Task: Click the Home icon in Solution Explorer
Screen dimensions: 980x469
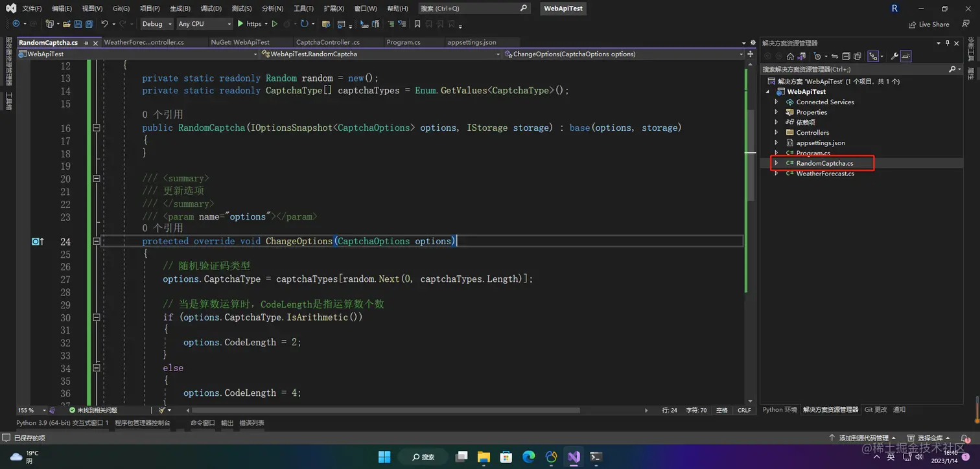Action: 790,56
